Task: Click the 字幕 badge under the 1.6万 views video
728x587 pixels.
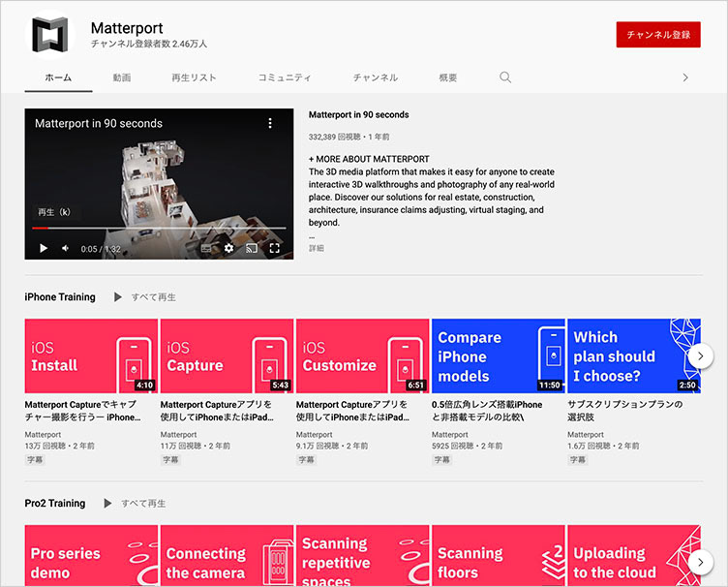Action: pos(578,460)
